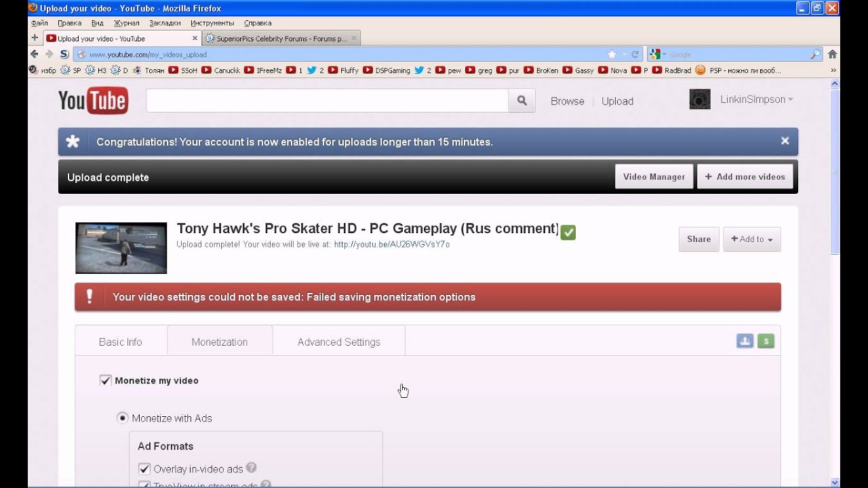
Task: Open the pew bookmark
Action: click(x=448, y=70)
